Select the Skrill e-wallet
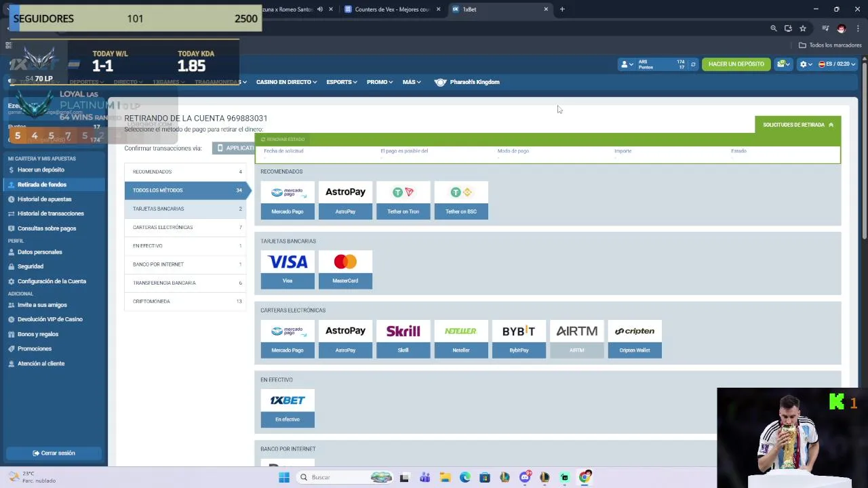 (x=403, y=339)
